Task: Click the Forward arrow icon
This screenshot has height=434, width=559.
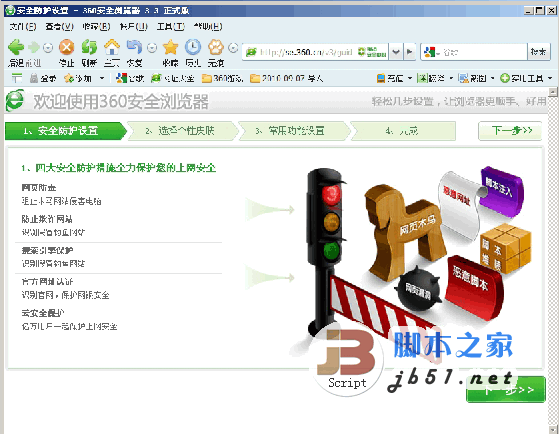Action: pyautogui.click(x=34, y=47)
